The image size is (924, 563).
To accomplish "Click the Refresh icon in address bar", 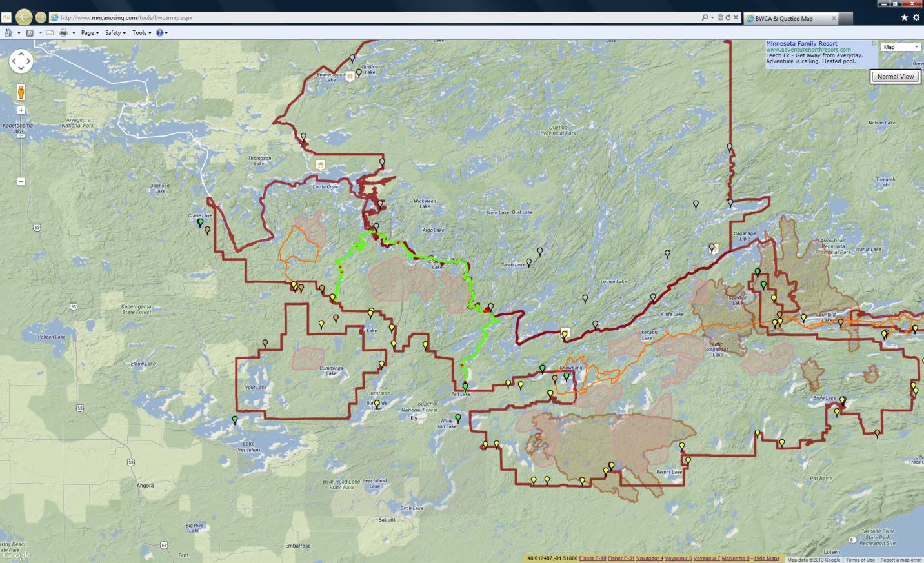I will (728, 17).
